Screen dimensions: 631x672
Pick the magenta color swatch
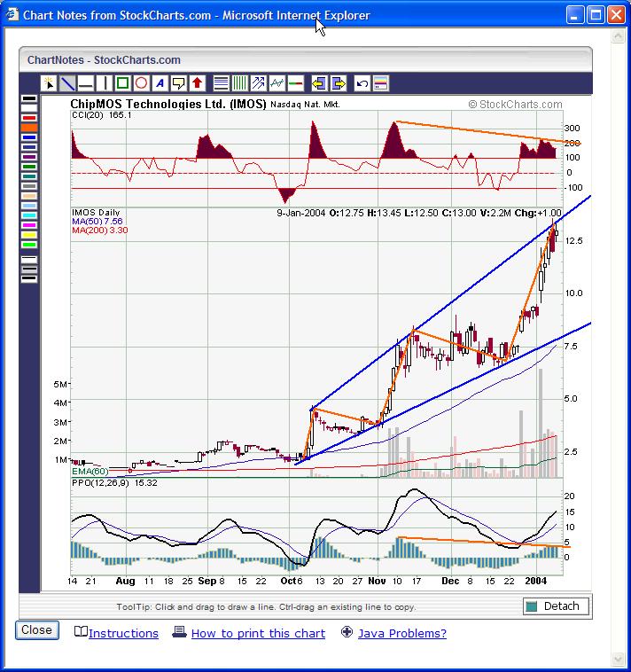point(29,225)
